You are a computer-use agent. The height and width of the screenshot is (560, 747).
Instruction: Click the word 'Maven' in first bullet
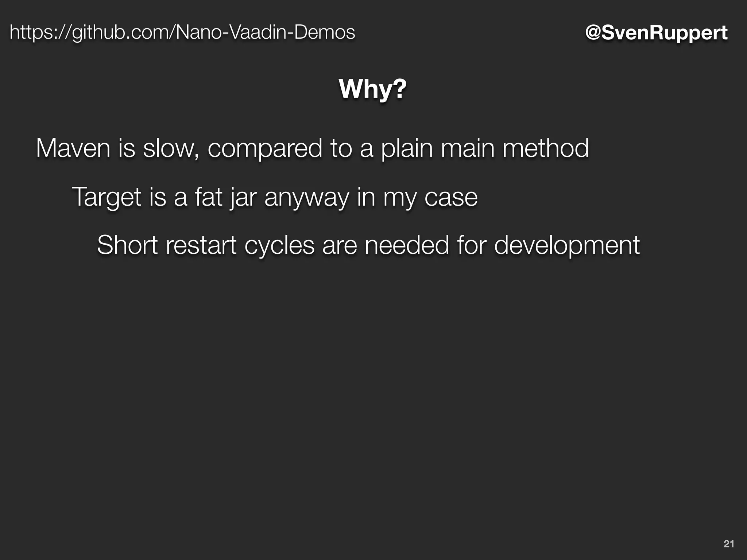[73, 148]
